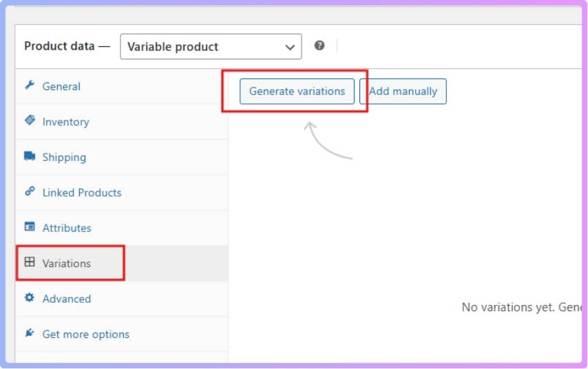Open the Advanced tab
Screen dimensions: 588x369
(x=121, y=299)
